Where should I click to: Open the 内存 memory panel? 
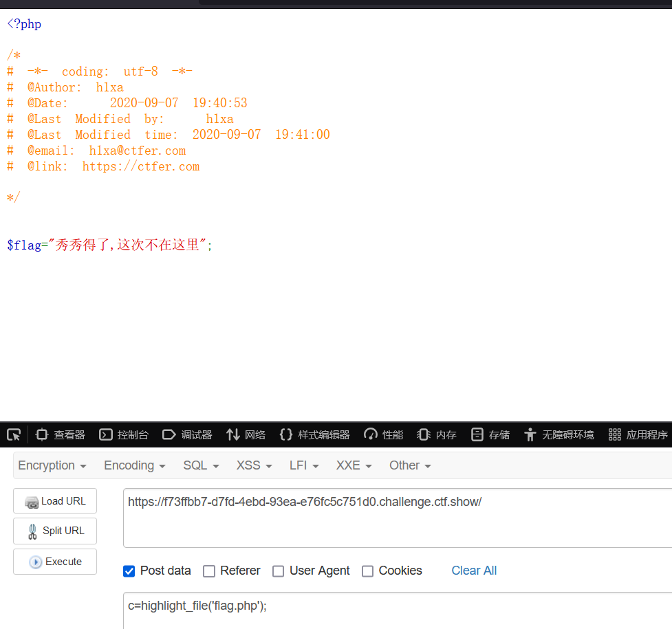(x=437, y=434)
